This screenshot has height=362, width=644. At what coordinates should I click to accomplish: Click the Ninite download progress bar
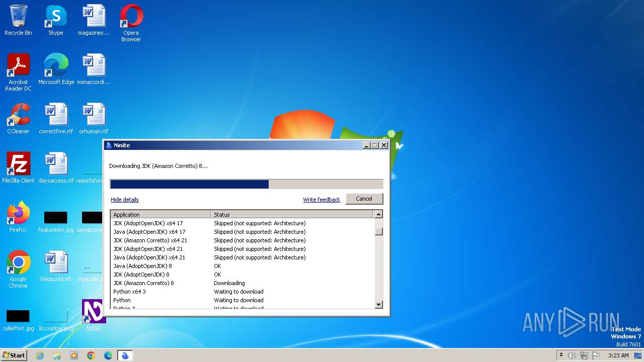coord(247,184)
